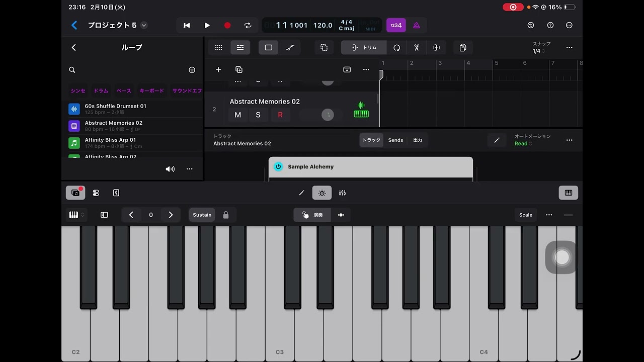Select the サウンドエフ category tag
Screen dimensions: 644x362
[x=187, y=90]
